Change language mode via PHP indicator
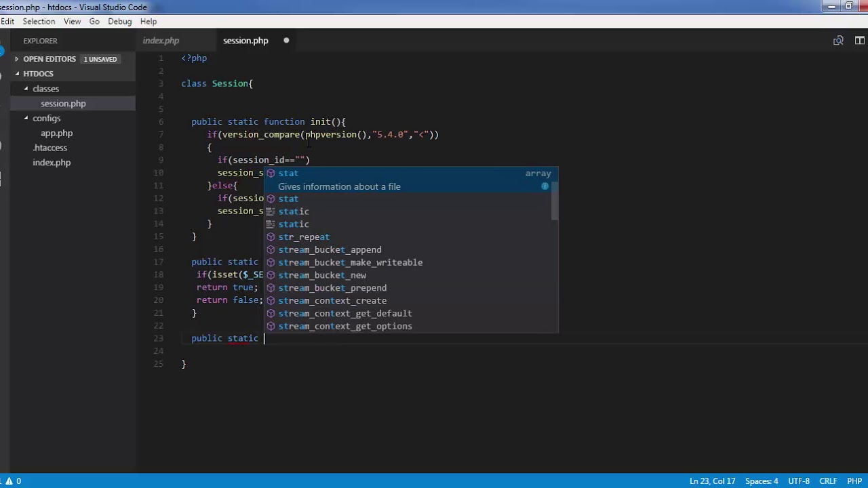Image resolution: width=868 pixels, height=488 pixels. click(x=854, y=481)
